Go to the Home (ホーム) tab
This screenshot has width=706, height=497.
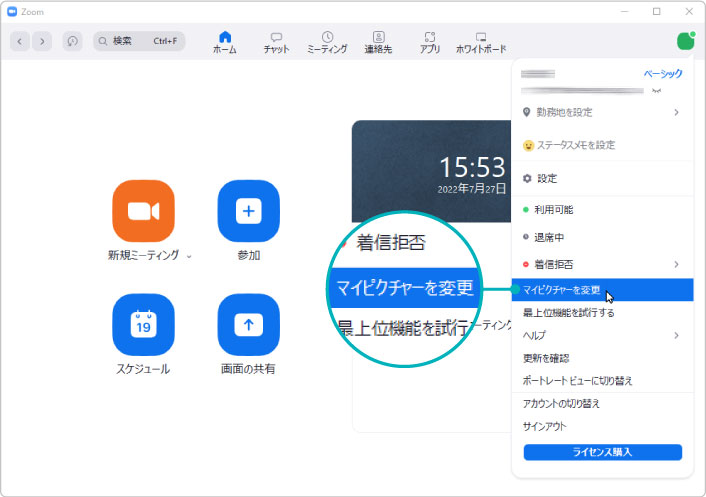pyautogui.click(x=225, y=42)
